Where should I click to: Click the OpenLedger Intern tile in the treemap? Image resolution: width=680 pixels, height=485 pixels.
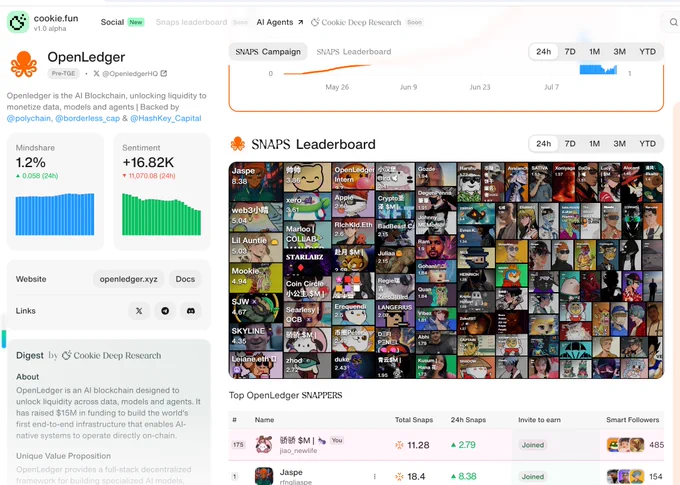pyautogui.click(x=353, y=177)
